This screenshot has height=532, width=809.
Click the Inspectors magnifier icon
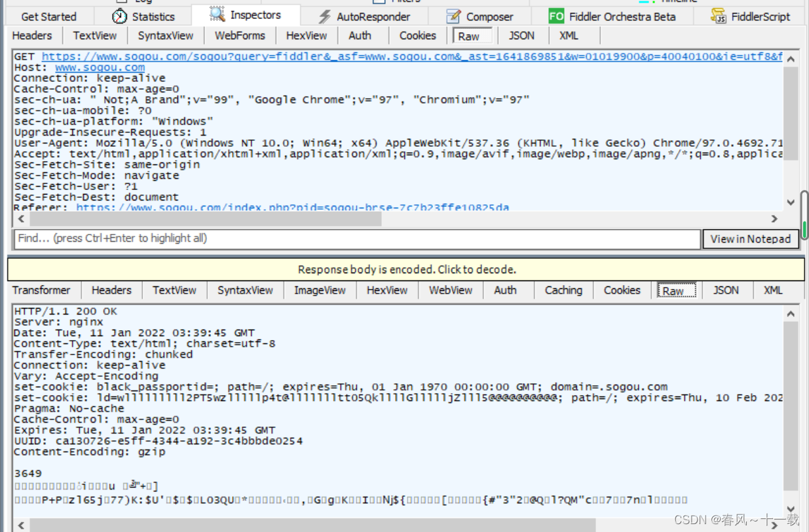click(217, 14)
